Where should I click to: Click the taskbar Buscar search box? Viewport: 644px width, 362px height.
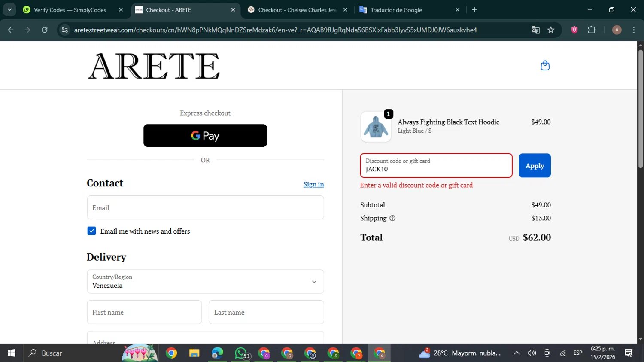(90, 353)
